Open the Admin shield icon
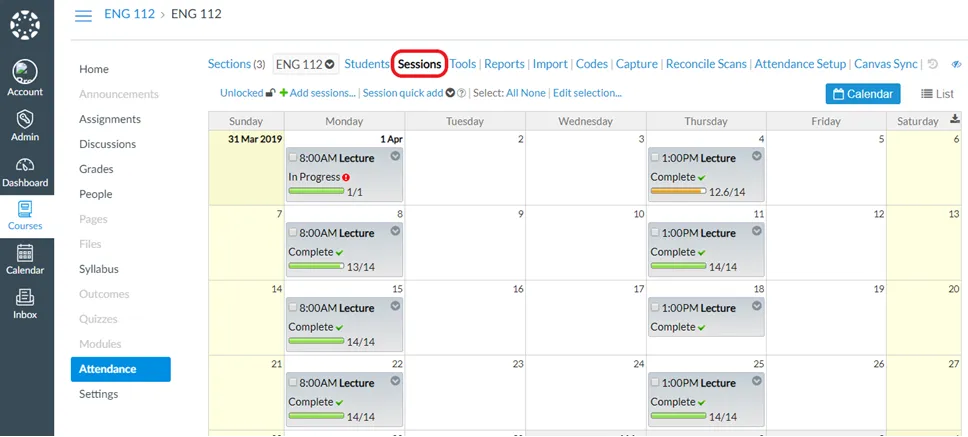The width and height of the screenshot is (968, 437). (x=25, y=120)
